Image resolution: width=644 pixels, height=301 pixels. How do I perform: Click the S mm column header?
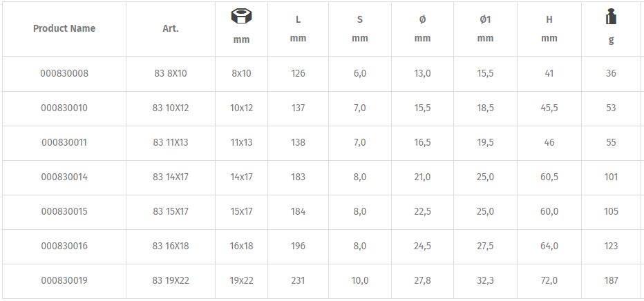pyautogui.click(x=360, y=29)
